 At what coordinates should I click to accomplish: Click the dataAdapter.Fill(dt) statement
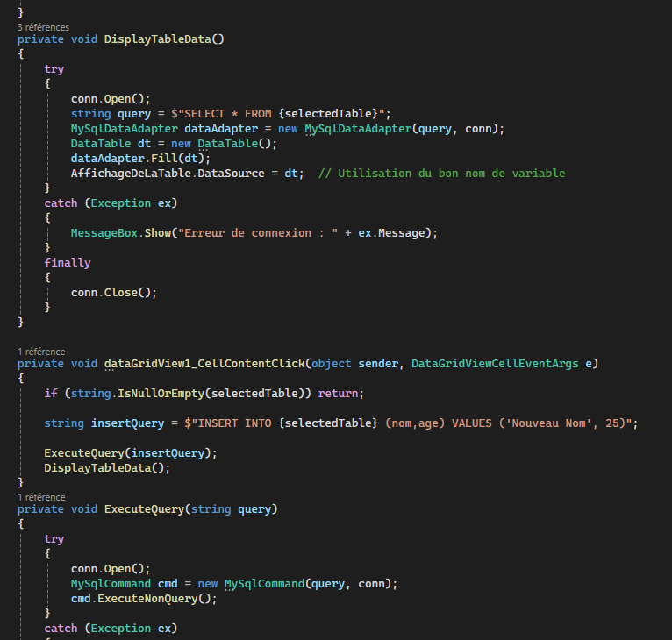140,158
